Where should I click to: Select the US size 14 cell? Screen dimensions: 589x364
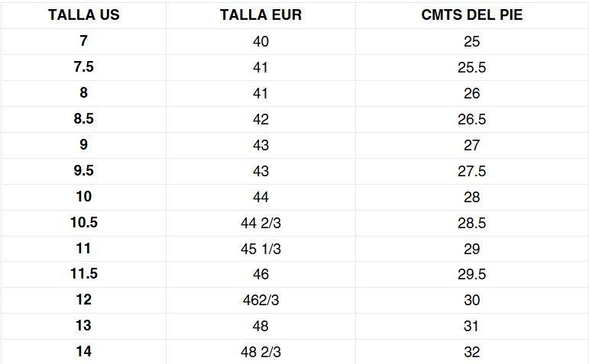[84, 352]
